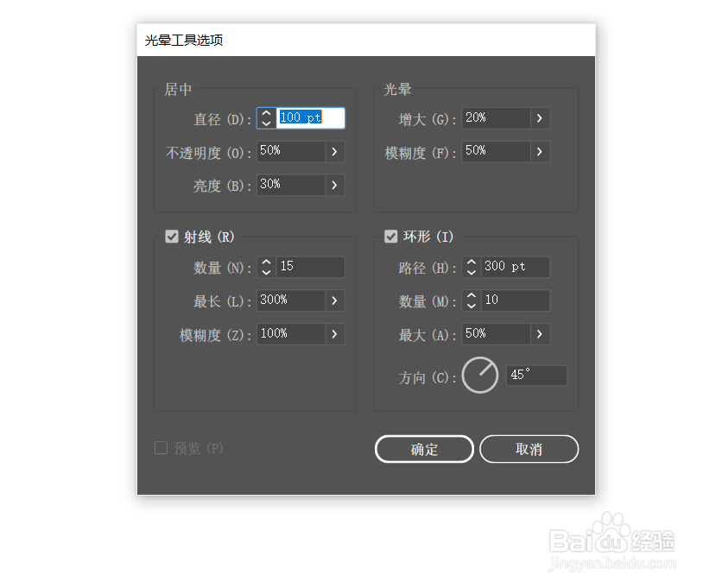Click the 模糊度 (F) field showing 50%

[496, 152]
